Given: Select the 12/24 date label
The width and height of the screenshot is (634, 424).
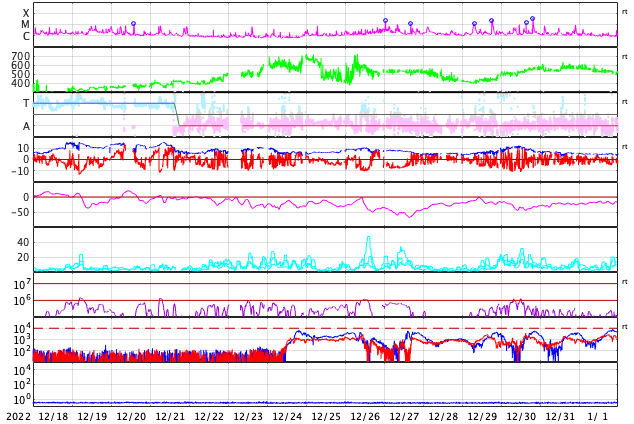Looking at the screenshot, I should tap(287, 416).
